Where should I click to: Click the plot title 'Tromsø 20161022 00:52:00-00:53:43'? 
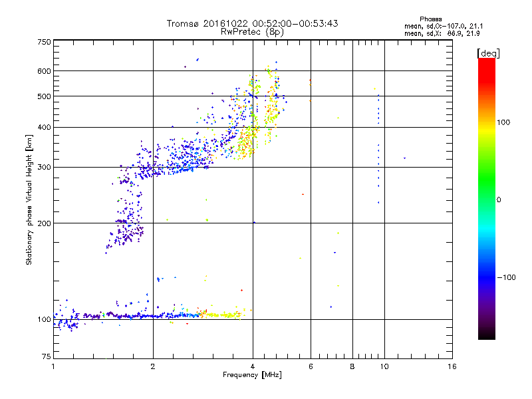pos(252,23)
